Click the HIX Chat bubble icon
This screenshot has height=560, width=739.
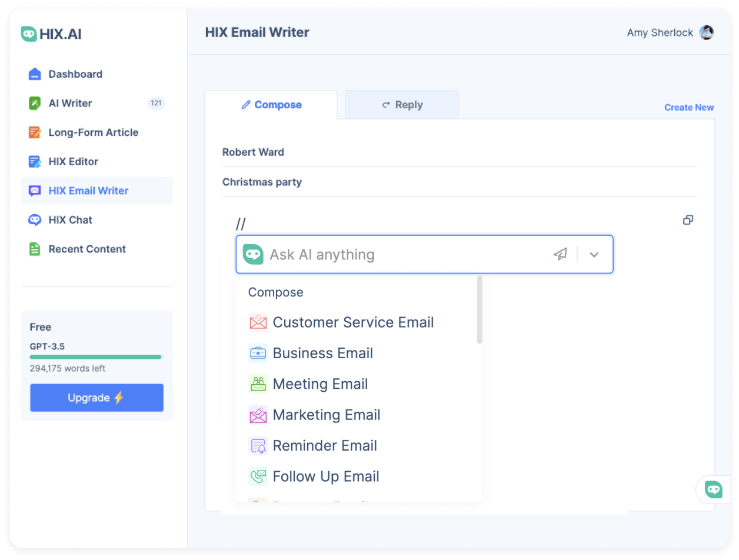pos(35,220)
